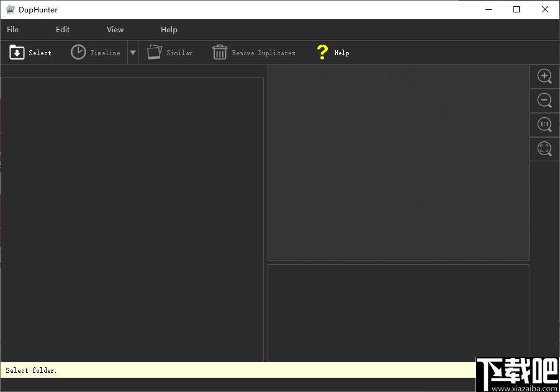Click the fit-to-window zoom icon
Image resolution: width=560 pixels, height=392 pixels.
coord(544,148)
